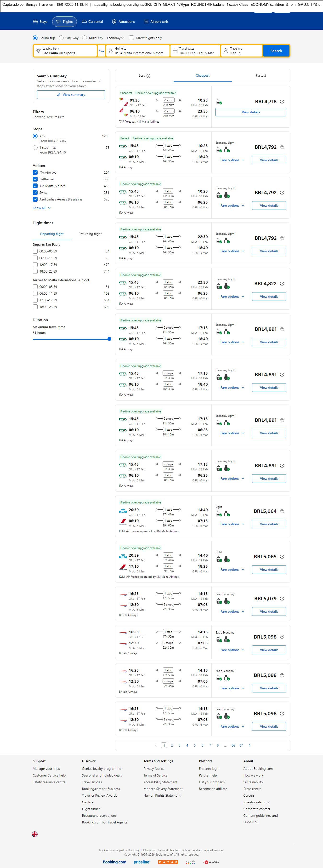This screenshot has height=868, width=323.
Task: Switch to the Fastest sorting tab
Action: tap(261, 76)
